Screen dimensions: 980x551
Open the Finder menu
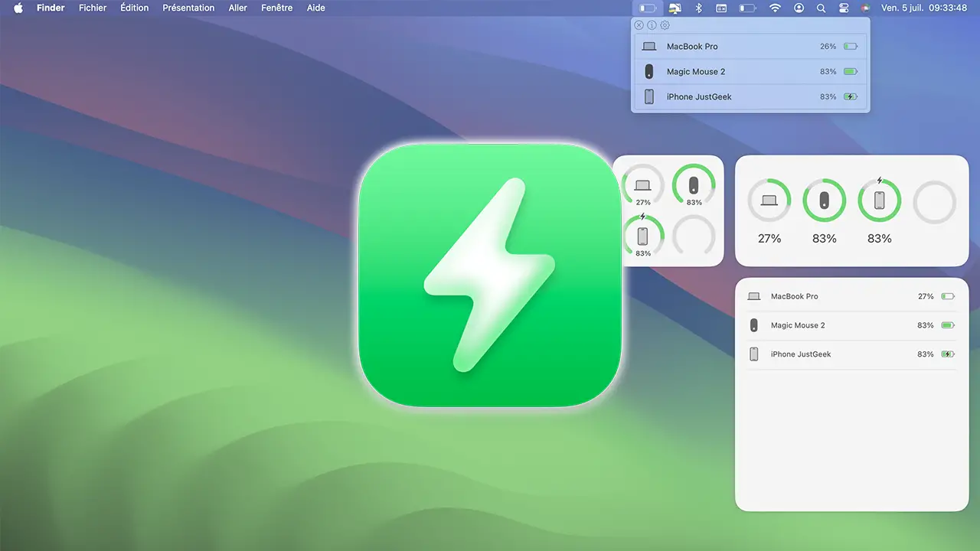click(51, 8)
